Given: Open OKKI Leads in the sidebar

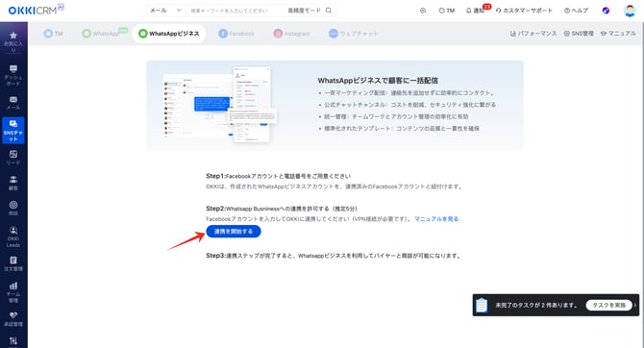Looking at the screenshot, I should pos(13,236).
